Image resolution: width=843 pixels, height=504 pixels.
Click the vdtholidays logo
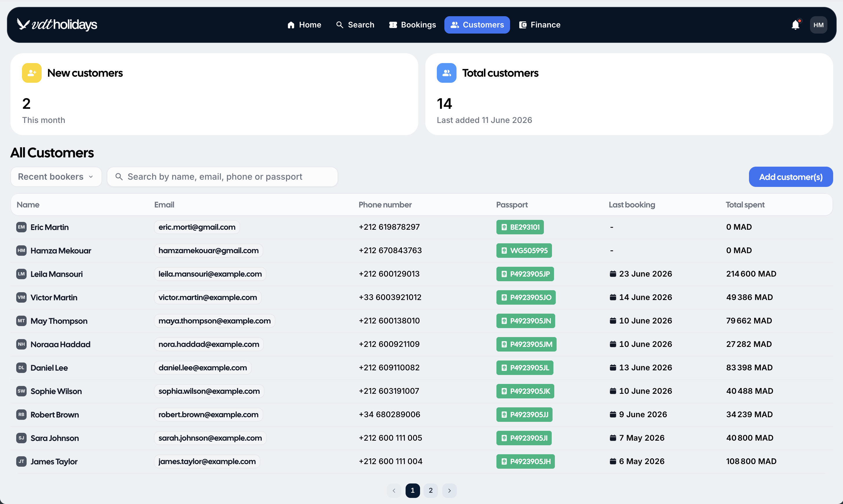point(57,25)
